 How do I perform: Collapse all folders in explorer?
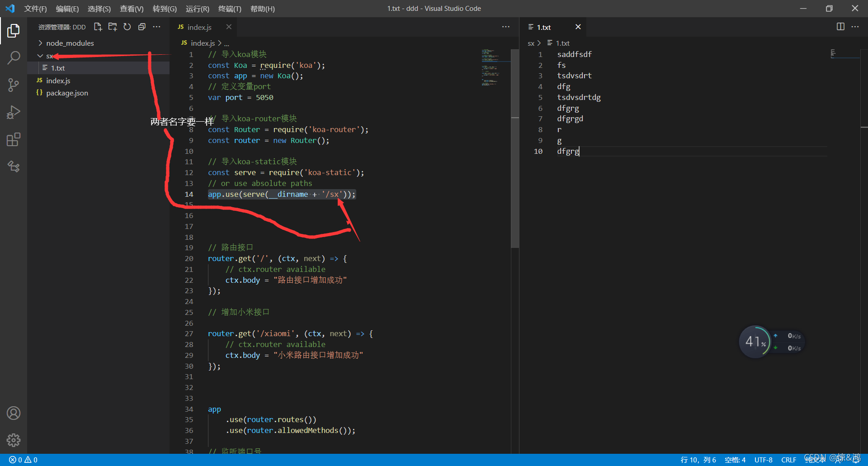point(142,27)
